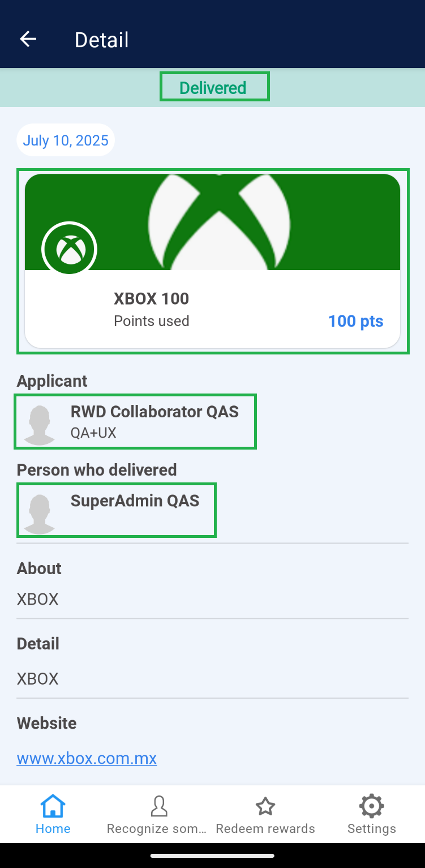Select the SuperAdmin QAS deliverer name
This screenshot has height=868, width=425.
click(x=135, y=501)
